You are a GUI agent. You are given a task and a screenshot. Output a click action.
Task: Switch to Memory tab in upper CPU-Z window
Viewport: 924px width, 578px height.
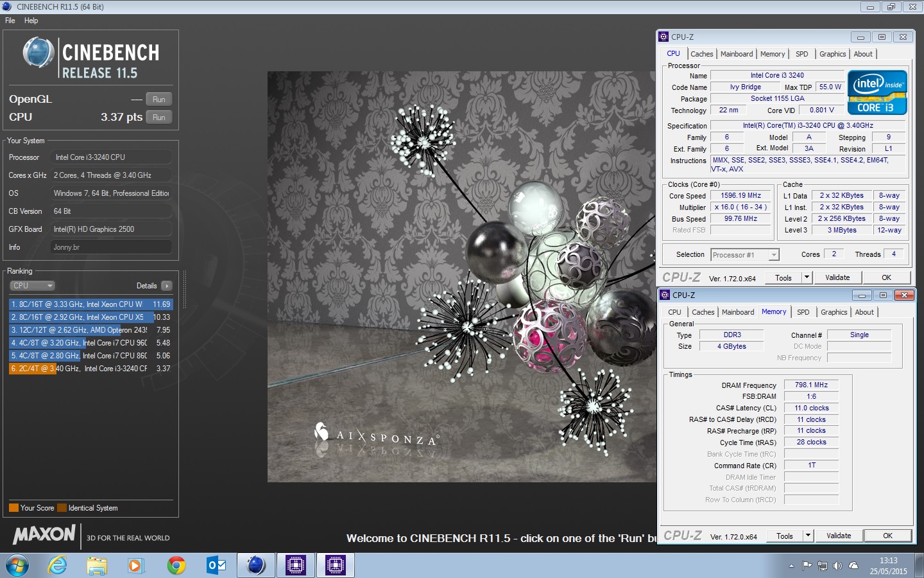click(x=773, y=55)
